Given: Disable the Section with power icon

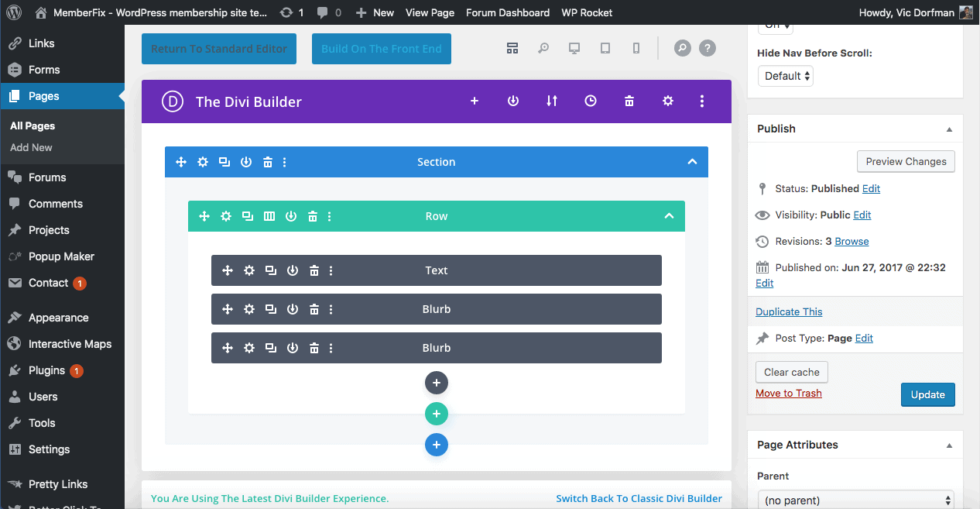Looking at the screenshot, I should 246,162.
